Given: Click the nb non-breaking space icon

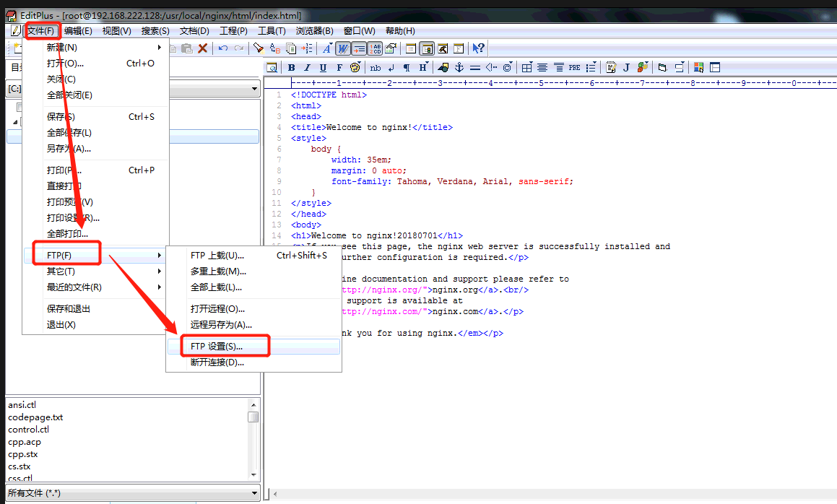Looking at the screenshot, I should 376,67.
